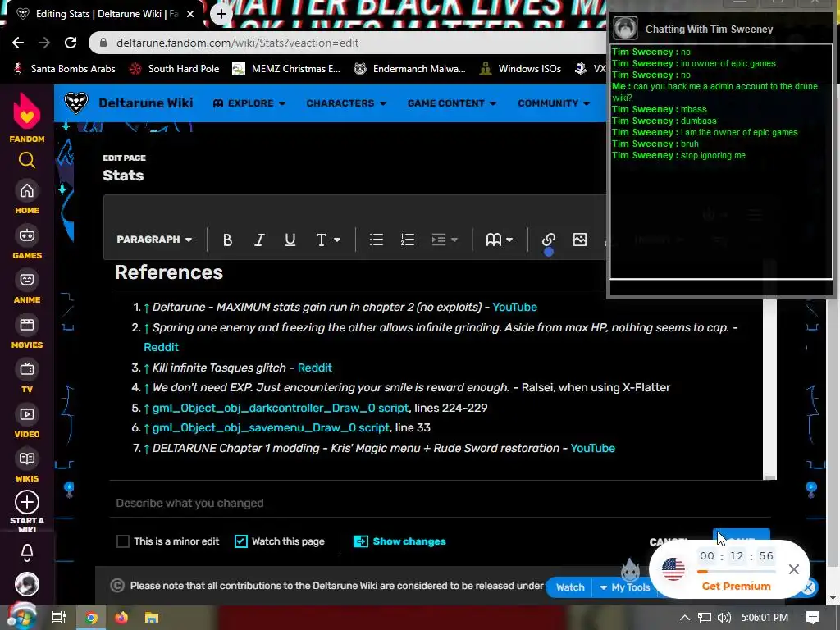This screenshot has height=630, width=840.
Task: Open Movies in the Fandom sidebar
Action: pyautogui.click(x=27, y=332)
